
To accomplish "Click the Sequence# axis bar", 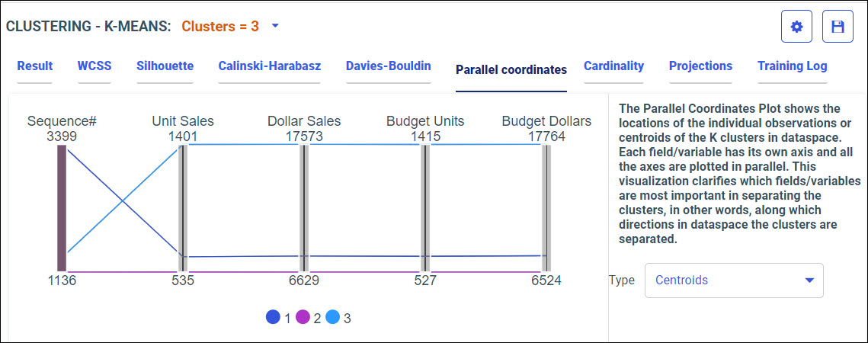I will [x=62, y=208].
